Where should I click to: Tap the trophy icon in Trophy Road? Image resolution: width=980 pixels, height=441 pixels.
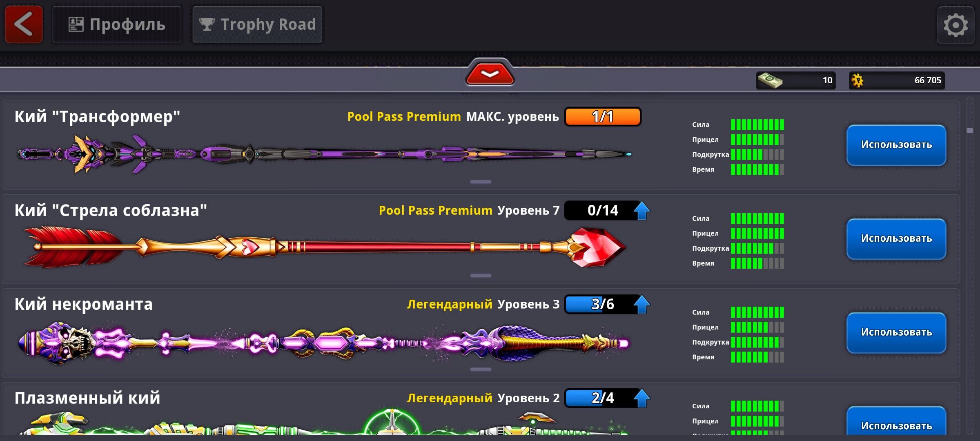pyautogui.click(x=207, y=24)
